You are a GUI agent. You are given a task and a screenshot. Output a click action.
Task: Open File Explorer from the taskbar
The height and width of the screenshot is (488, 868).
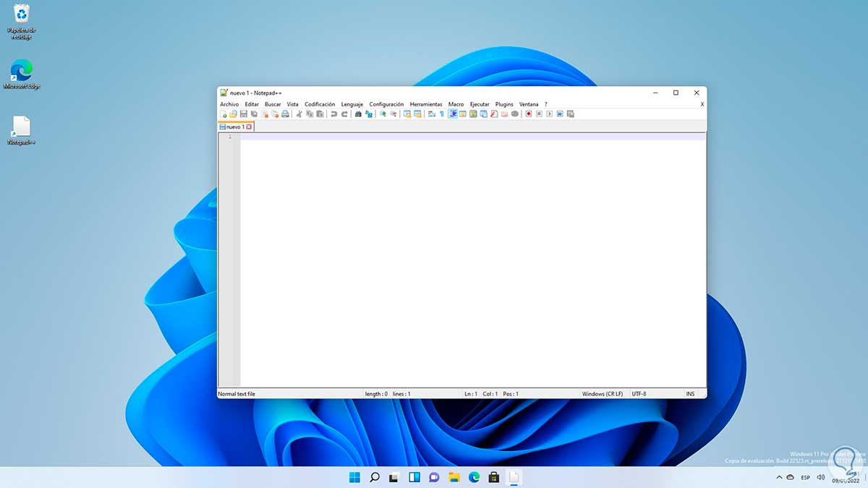pyautogui.click(x=454, y=477)
